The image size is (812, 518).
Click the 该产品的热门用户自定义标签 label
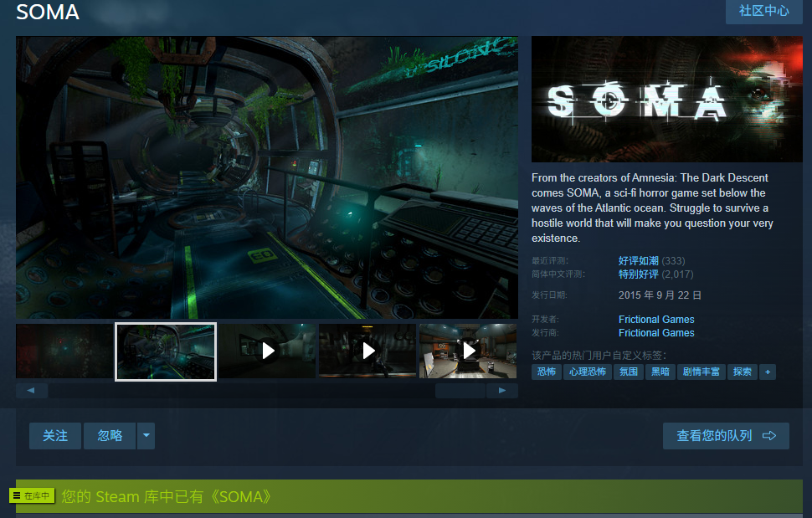599,356
